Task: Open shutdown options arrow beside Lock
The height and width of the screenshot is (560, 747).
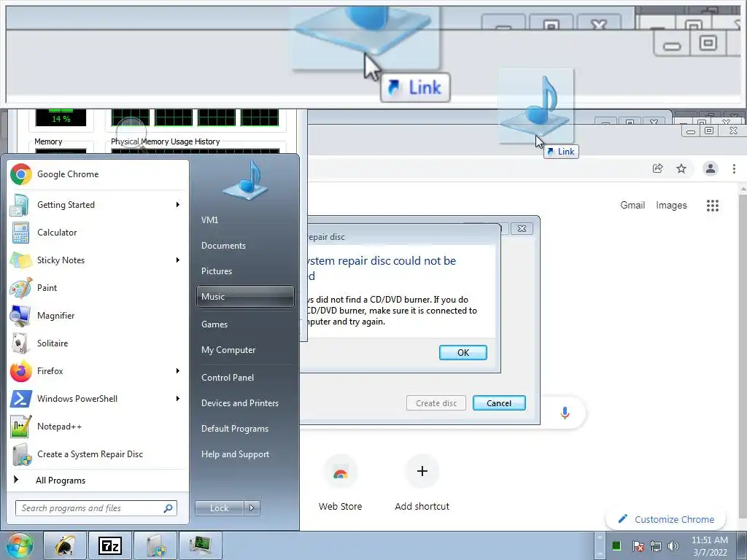Action: (252, 508)
